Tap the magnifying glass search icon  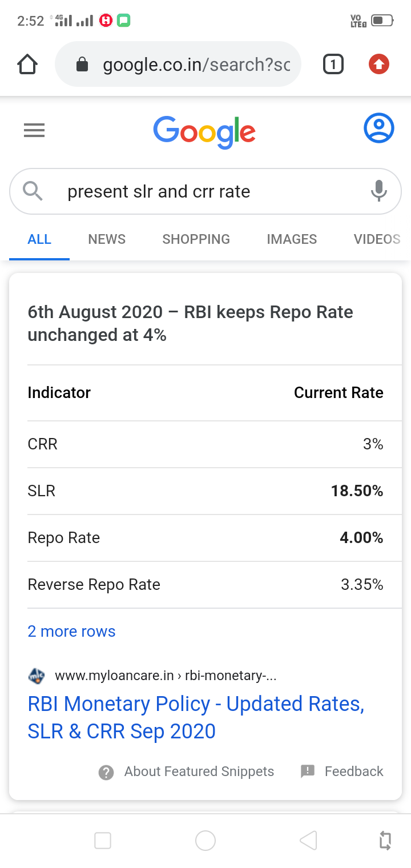[x=33, y=191]
